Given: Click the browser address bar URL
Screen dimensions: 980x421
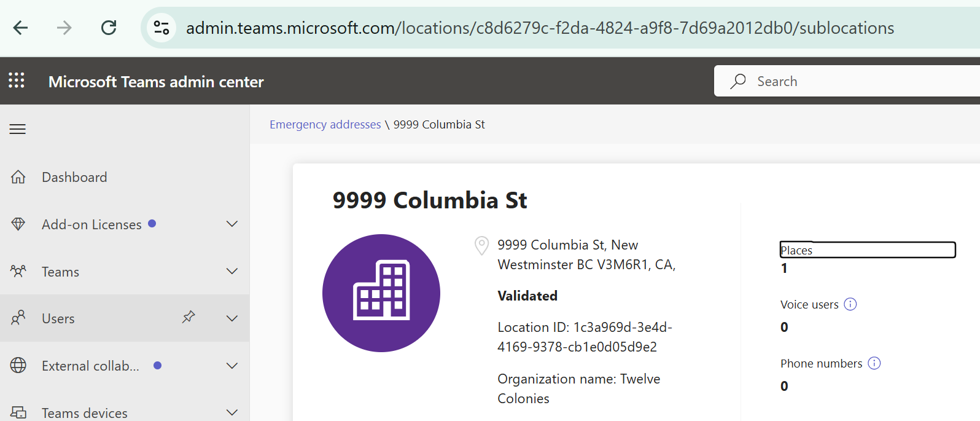Looking at the screenshot, I should coord(540,28).
